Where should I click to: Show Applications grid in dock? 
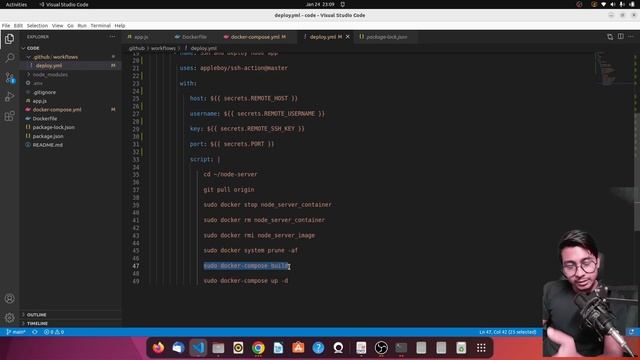[x=481, y=348]
